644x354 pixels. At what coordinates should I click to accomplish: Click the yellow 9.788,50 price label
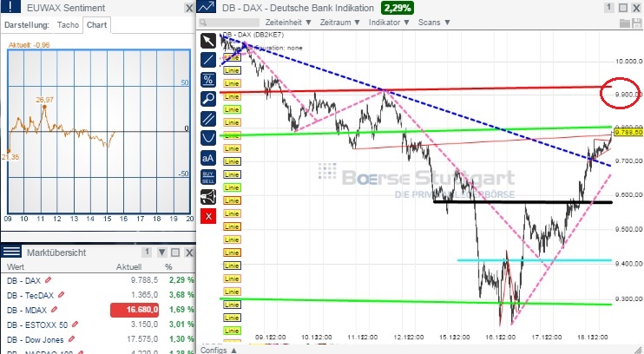[x=628, y=132]
